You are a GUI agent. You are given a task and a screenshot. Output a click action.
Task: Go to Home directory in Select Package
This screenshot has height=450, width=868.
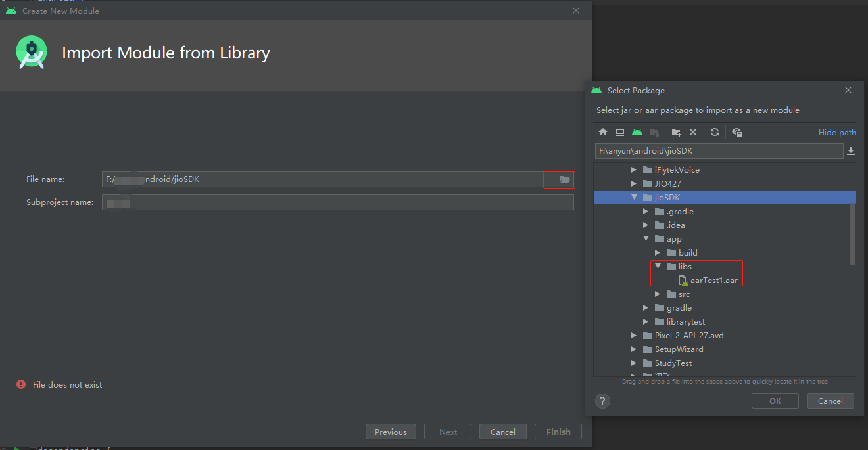pos(603,132)
